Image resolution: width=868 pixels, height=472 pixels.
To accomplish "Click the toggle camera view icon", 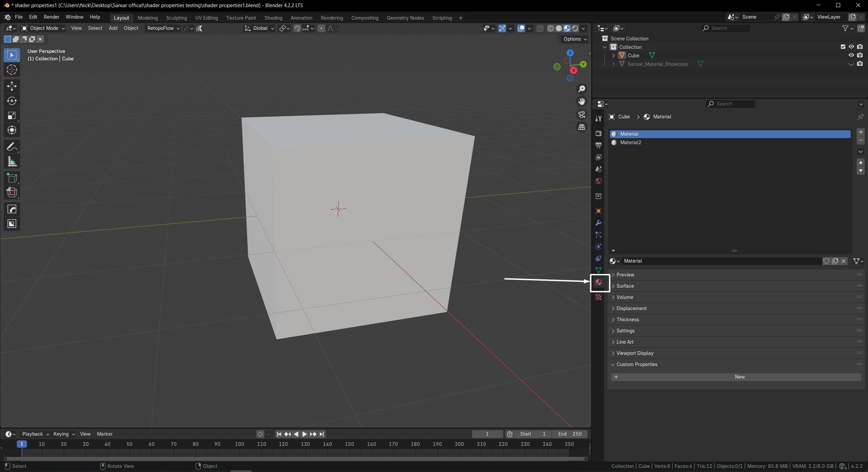I will [x=582, y=115].
